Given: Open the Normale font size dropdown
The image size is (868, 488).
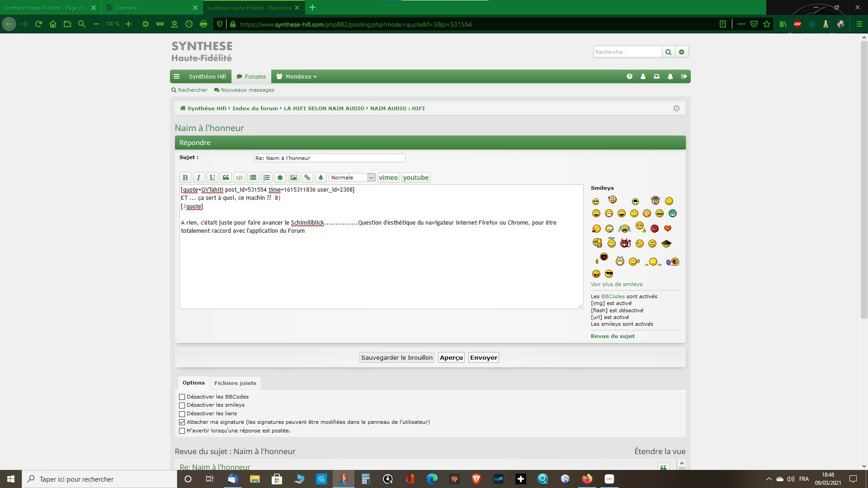Looking at the screenshot, I should point(352,178).
